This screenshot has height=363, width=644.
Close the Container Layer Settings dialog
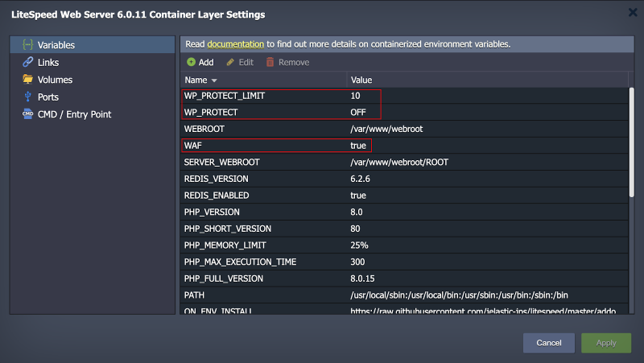pyautogui.click(x=633, y=12)
